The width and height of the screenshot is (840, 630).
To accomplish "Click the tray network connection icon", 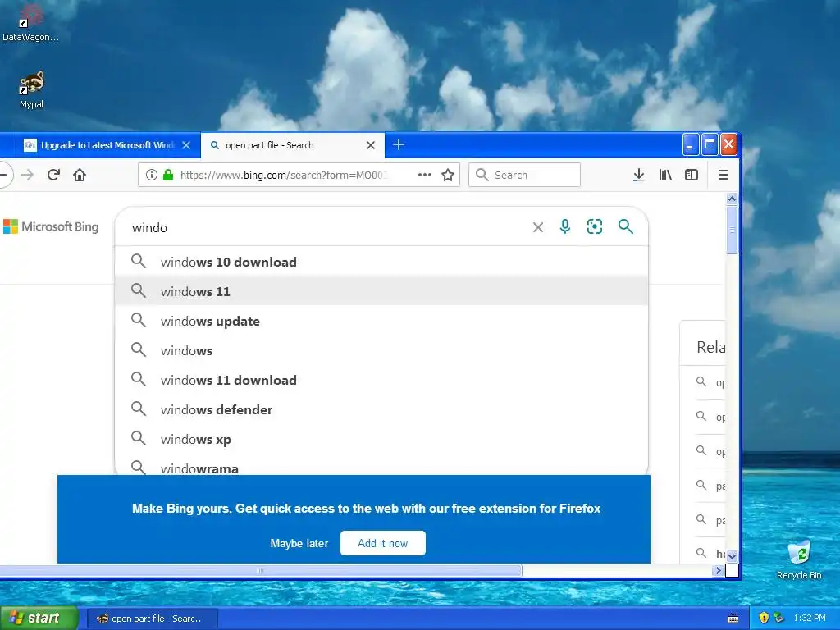I will click(x=779, y=618).
